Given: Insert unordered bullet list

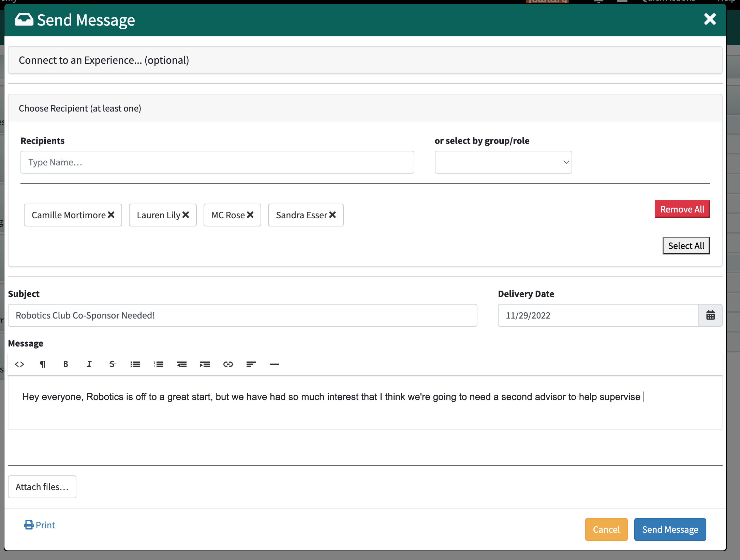Looking at the screenshot, I should 135,364.
